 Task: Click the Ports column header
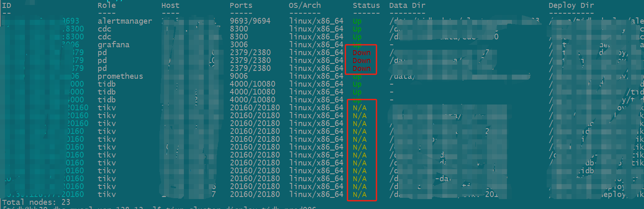coord(241,5)
